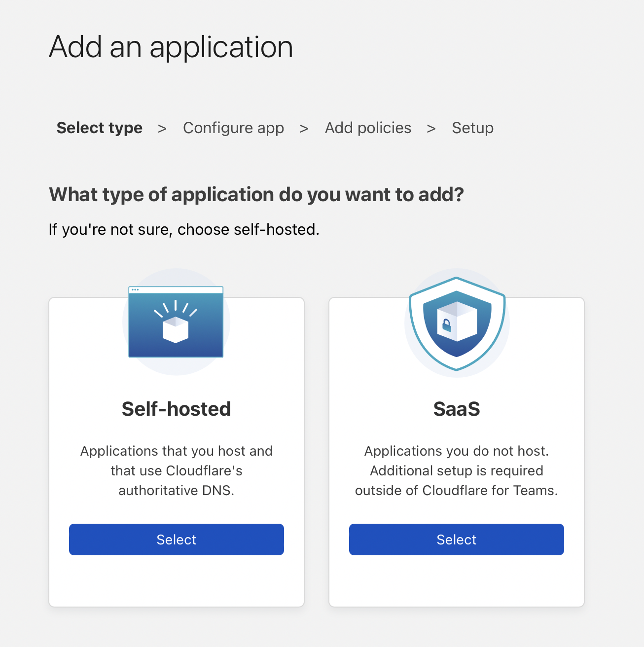The width and height of the screenshot is (644, 647).
Task: Click the chevron before Setup
Action: (431, 129)
